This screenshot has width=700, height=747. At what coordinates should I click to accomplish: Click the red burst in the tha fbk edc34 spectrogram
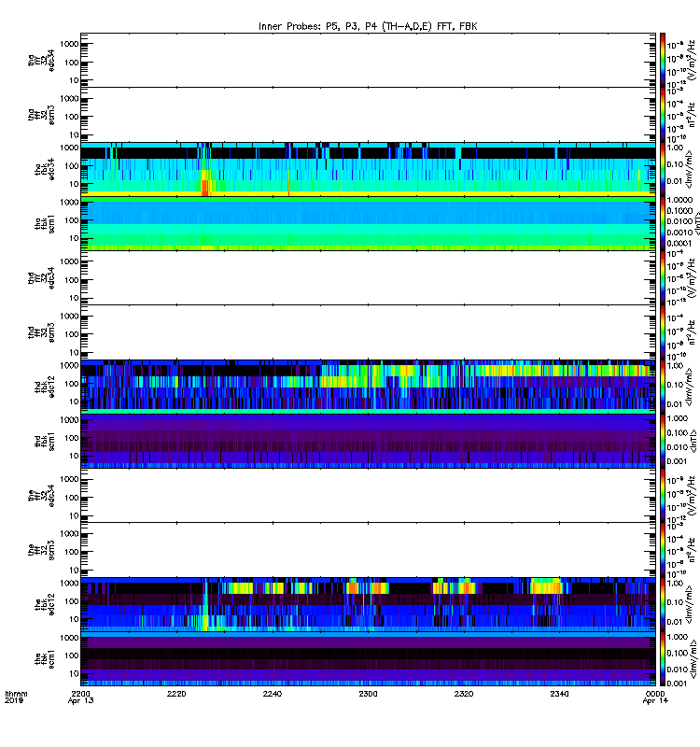204,188
